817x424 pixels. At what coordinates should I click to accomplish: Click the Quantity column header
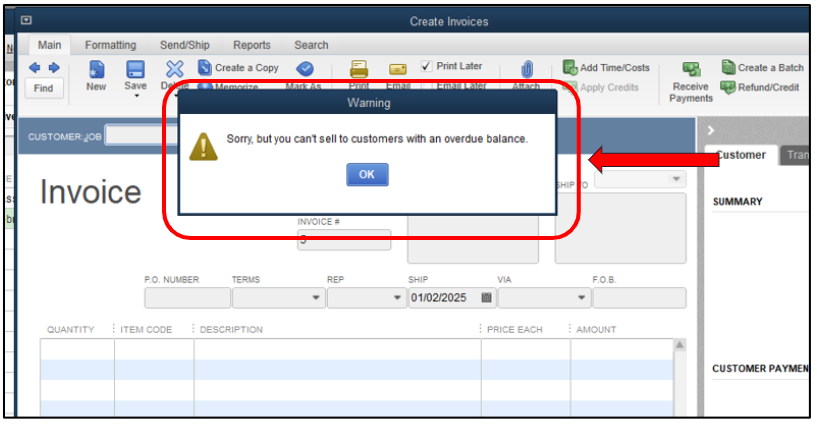click(71, 330)
